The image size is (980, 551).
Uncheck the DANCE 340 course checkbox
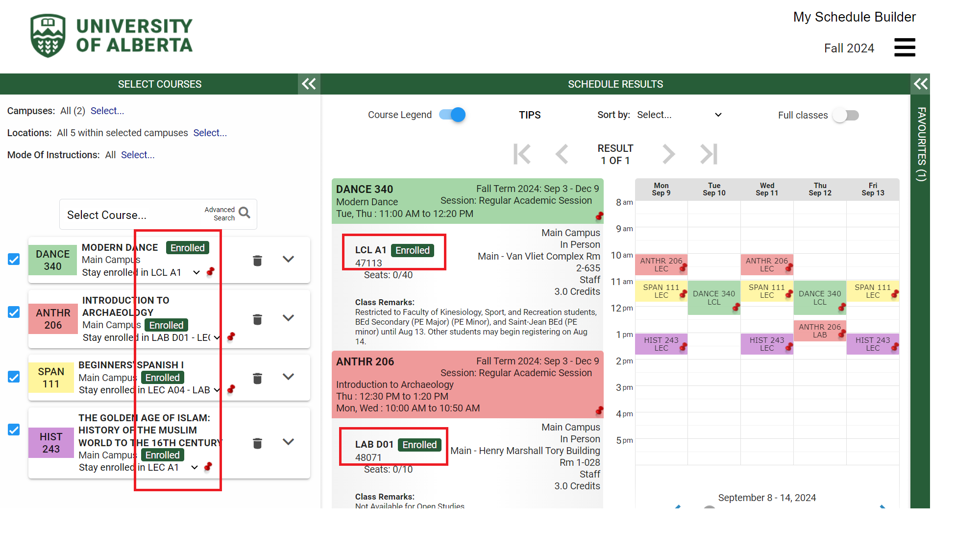click(14, 259)
